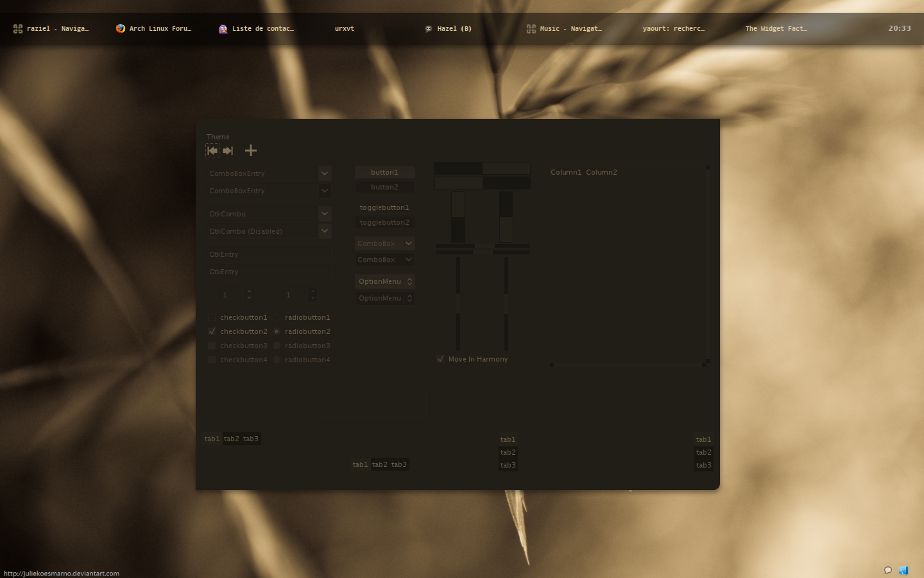
Task: Expand the GtkCombo dropdown
Action: point(324,213)
